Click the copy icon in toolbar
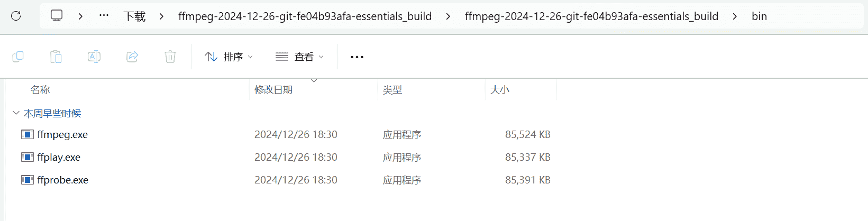 coord(18,57)
